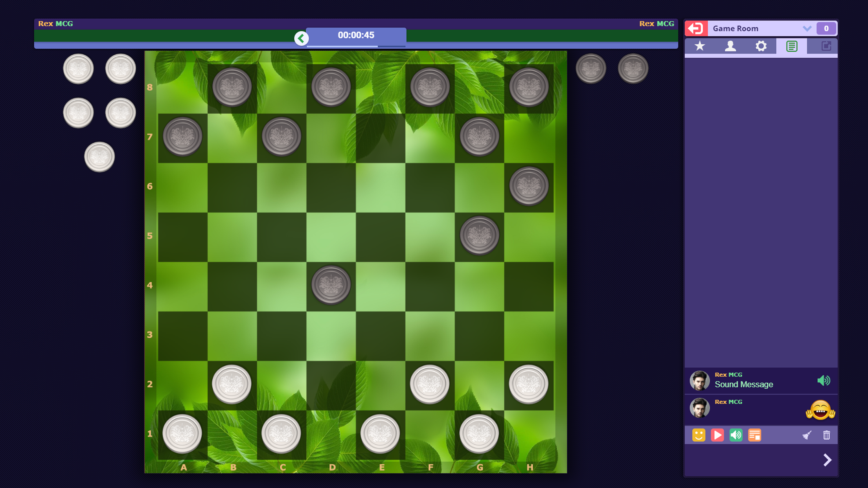Select the white checker on B2
This screenshot has width=868, height=488.
232,384
